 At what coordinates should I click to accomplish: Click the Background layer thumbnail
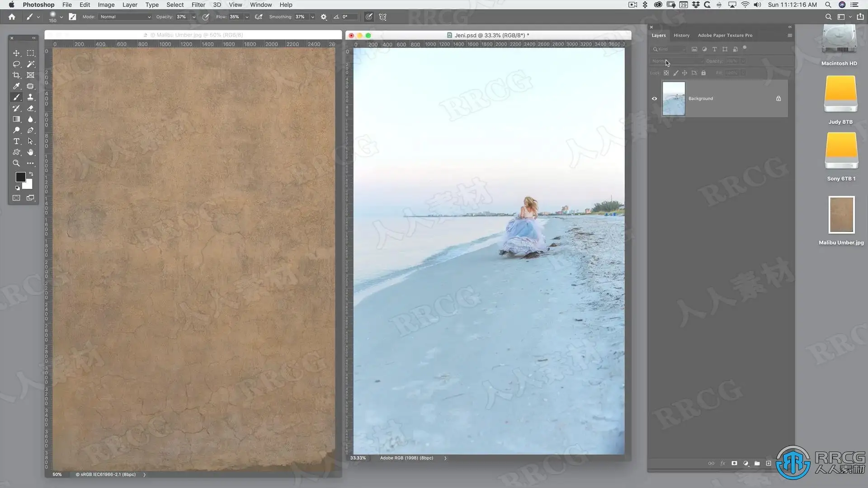(674, 99)
